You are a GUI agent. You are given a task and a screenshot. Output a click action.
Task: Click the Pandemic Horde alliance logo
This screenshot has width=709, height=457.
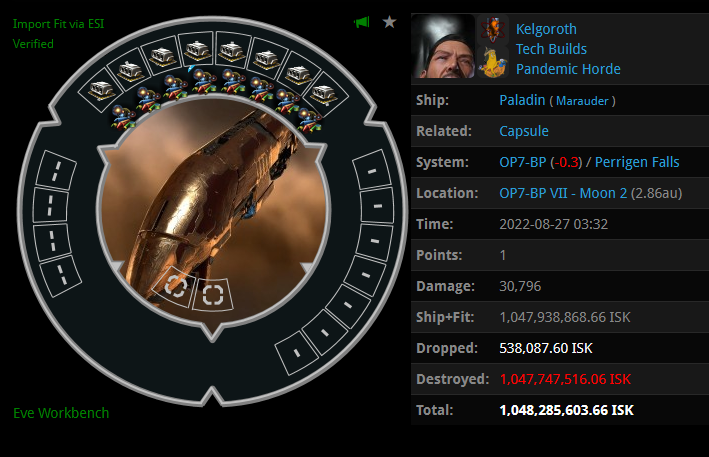[493, 62]
